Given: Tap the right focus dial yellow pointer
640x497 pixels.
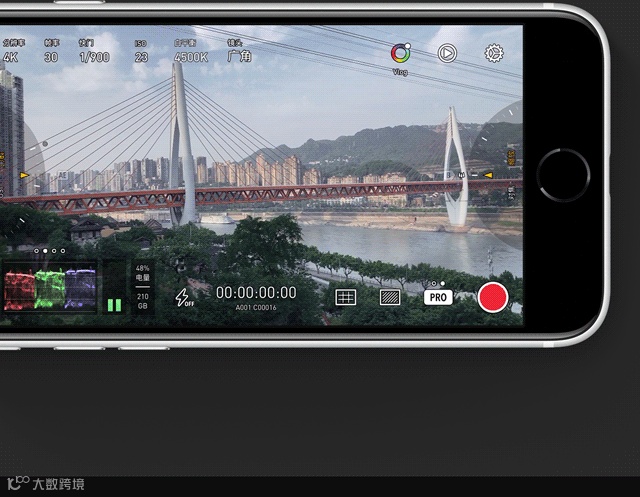Looking at the screenshot, I should (x=488, y=175).
